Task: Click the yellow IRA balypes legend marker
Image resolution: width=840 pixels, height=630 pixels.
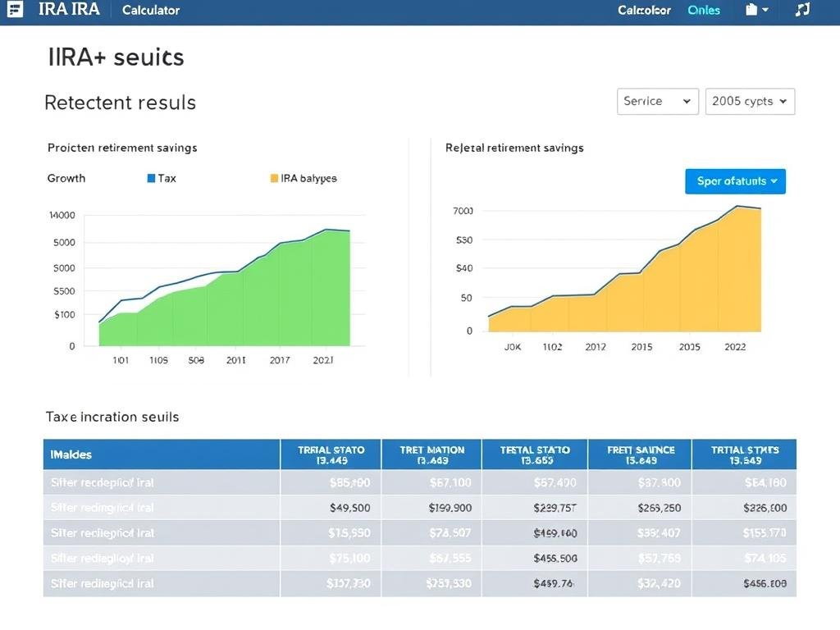Action: pos(273,178)
